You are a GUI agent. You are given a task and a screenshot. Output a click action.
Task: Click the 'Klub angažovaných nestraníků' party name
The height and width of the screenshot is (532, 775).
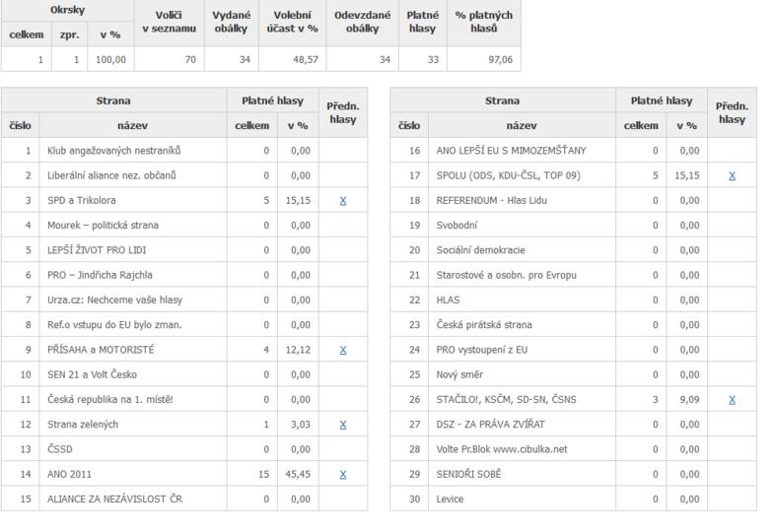113,151
